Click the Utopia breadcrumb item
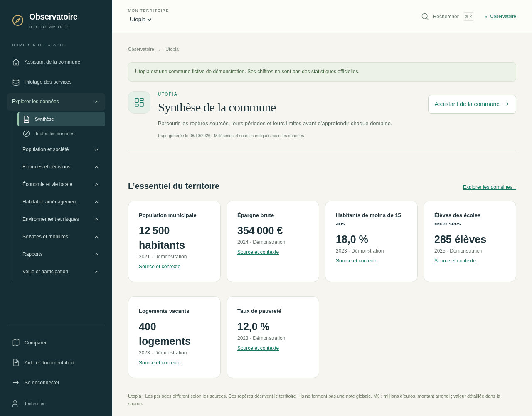The image size is (532, 416). (172, 49)
